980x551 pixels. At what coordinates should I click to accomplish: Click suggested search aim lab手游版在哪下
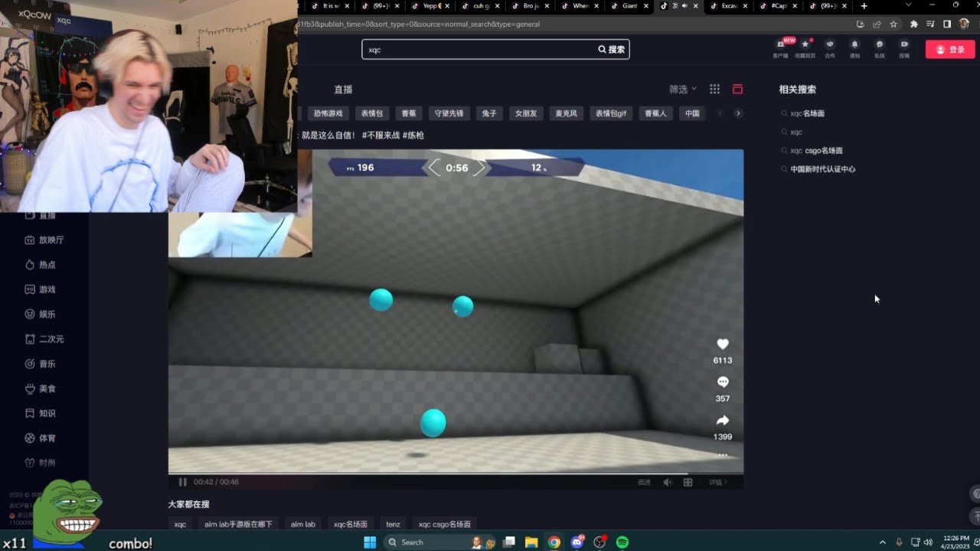pyautogui.click(x=238, y=524)
